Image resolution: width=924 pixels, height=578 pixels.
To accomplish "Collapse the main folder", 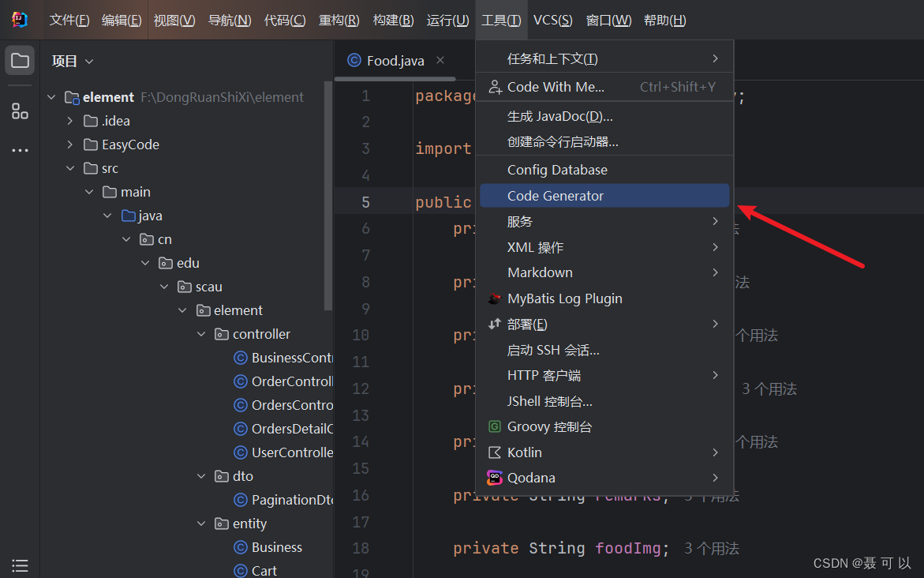I will [x=89, y=192].
